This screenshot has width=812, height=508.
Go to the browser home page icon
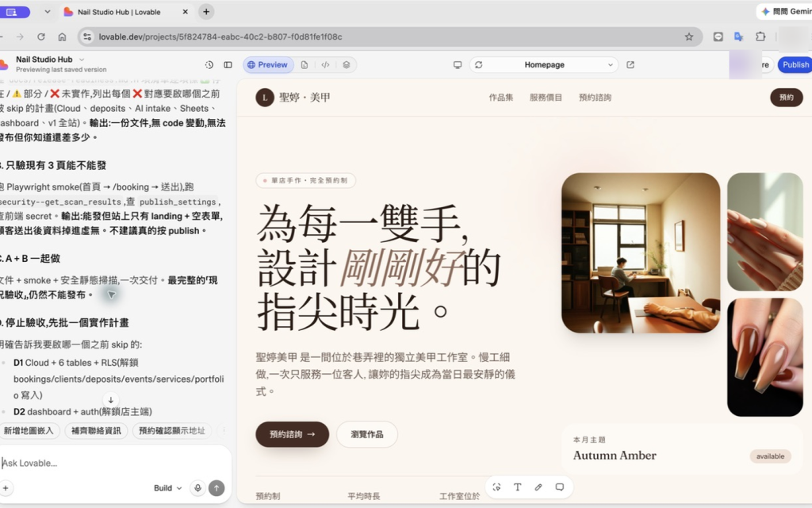62,37
